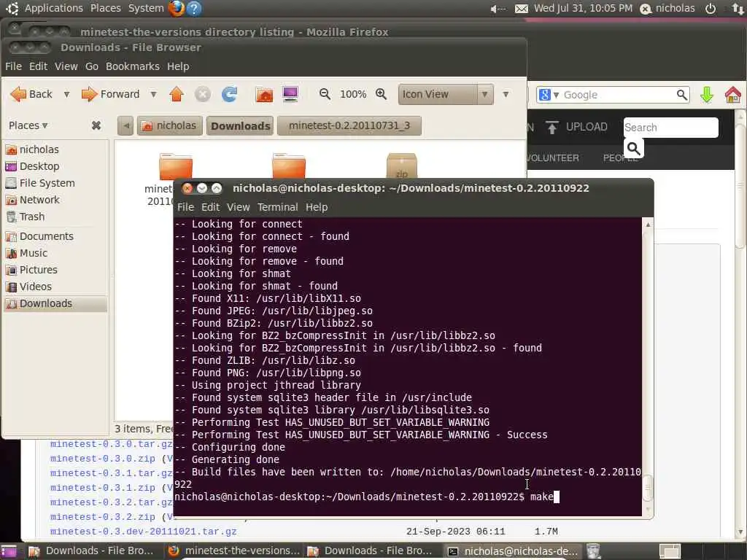Click the Computer icon in File Browser toolbar
Viewport: 747px width, 560px height.
[x=290, y=94]
